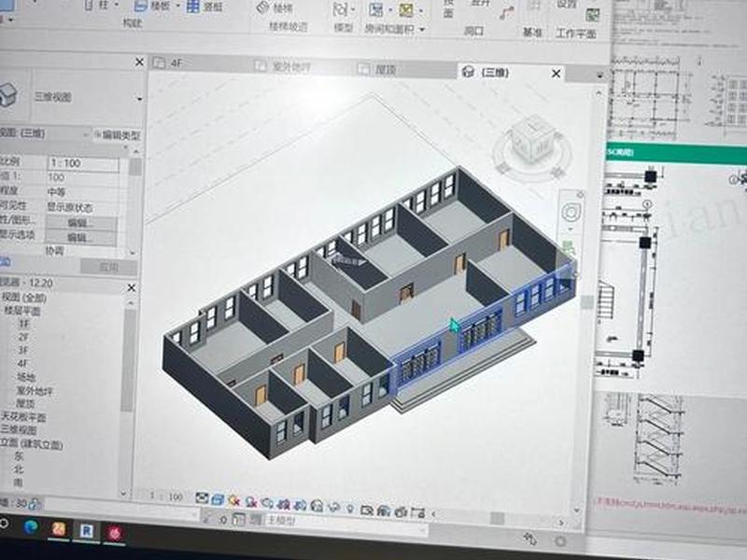747x560 pixels.
Task: Open the 2F floor plan in project browser
Action: point(24,337)
